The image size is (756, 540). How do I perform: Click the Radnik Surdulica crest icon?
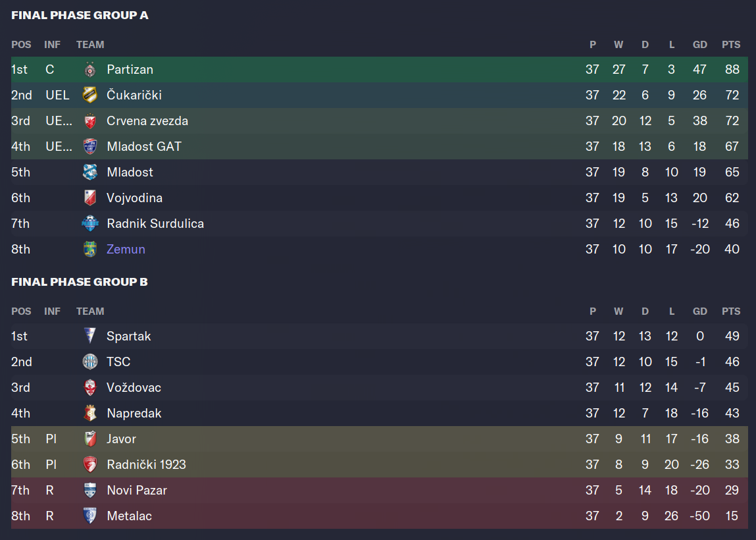tap(90, 223)
